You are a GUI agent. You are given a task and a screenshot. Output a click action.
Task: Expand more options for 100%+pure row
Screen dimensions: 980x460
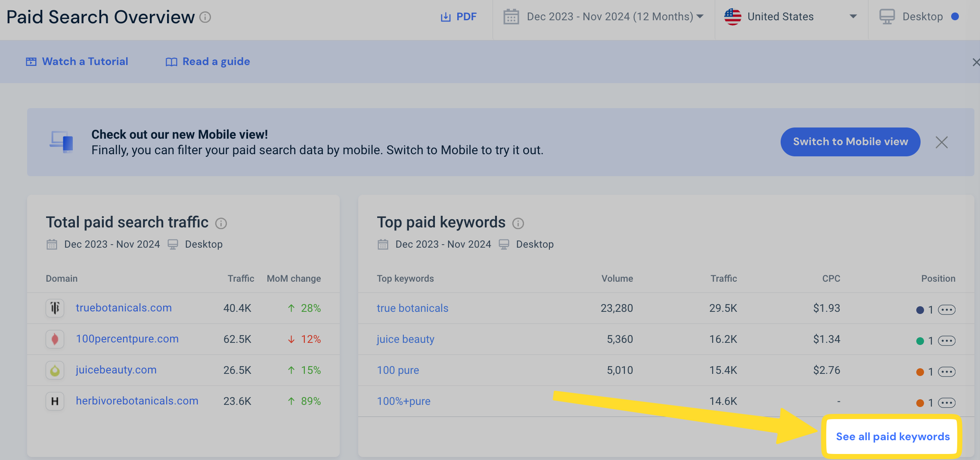946,403
